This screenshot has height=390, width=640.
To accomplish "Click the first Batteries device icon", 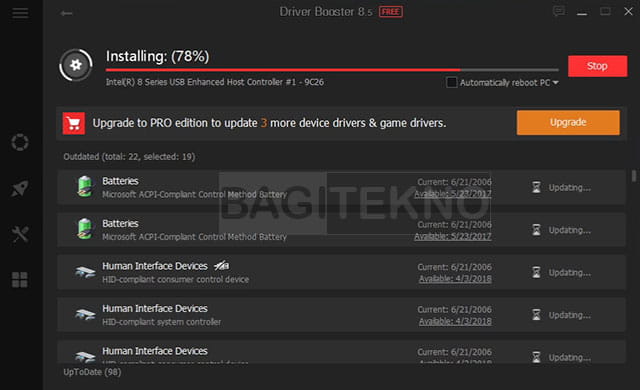I will (x=85, y=186).
